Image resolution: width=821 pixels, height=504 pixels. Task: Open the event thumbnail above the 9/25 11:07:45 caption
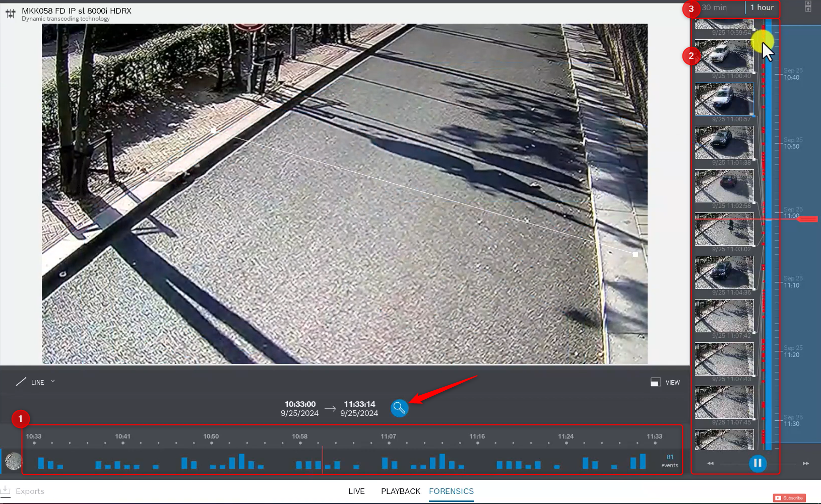click(724, 402)
